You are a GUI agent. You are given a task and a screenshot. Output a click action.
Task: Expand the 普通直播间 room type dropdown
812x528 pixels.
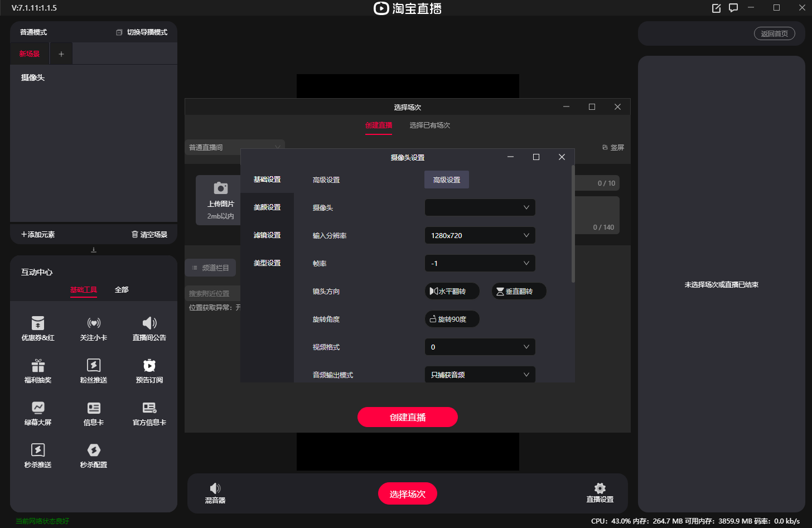point(235,147)
